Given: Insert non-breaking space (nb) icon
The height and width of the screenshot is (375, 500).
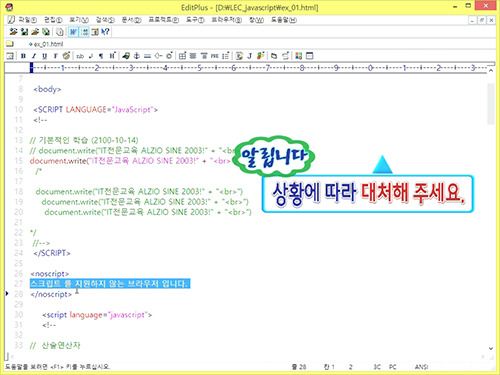Looking at the screenshot, I should (80, 56).
